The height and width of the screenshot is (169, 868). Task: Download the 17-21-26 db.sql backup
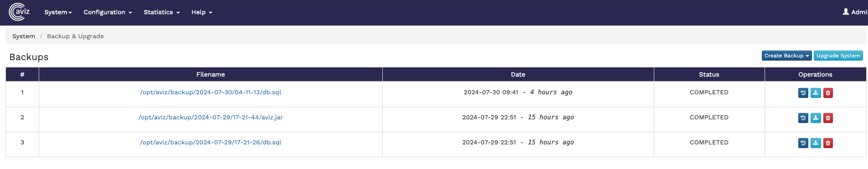[816, 143]
